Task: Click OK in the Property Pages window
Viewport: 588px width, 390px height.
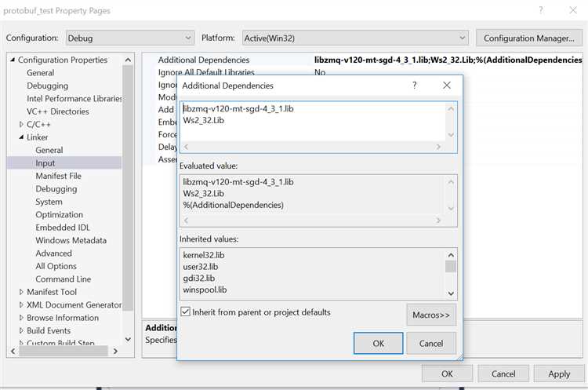Action: [447, 374]
